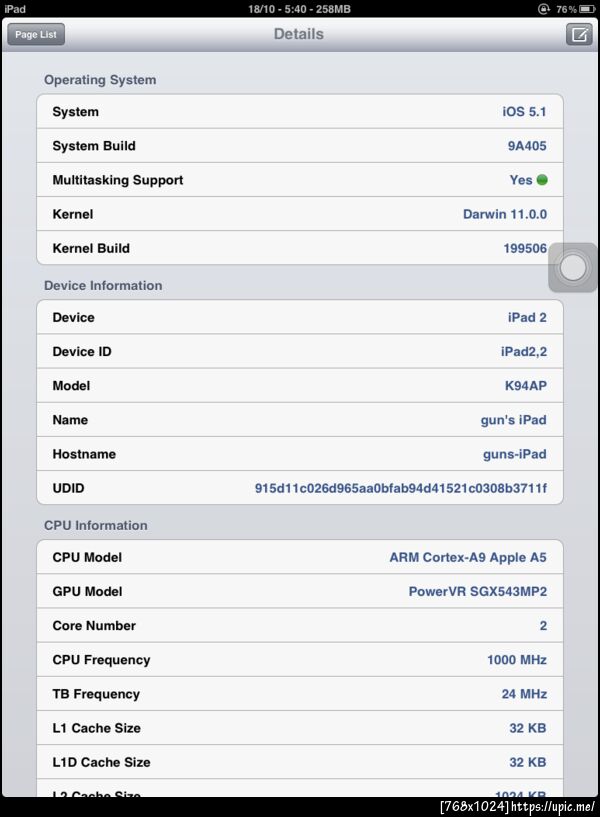This screenshot has height=817, width=600.
Task: Tap the Kernel Build 199506 row
Action: (299, 248)
